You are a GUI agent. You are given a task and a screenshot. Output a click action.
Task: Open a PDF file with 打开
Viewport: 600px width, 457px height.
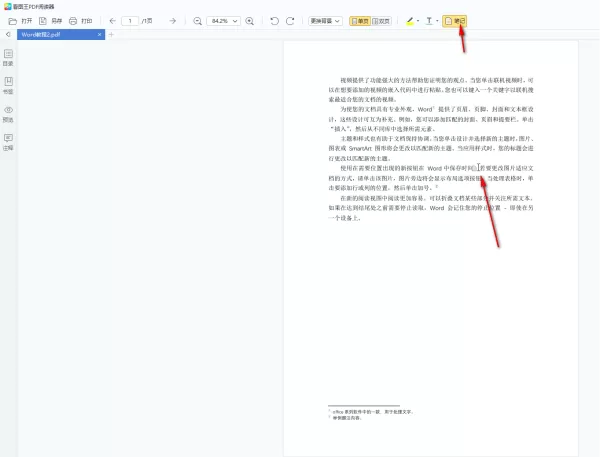(21, 21)
